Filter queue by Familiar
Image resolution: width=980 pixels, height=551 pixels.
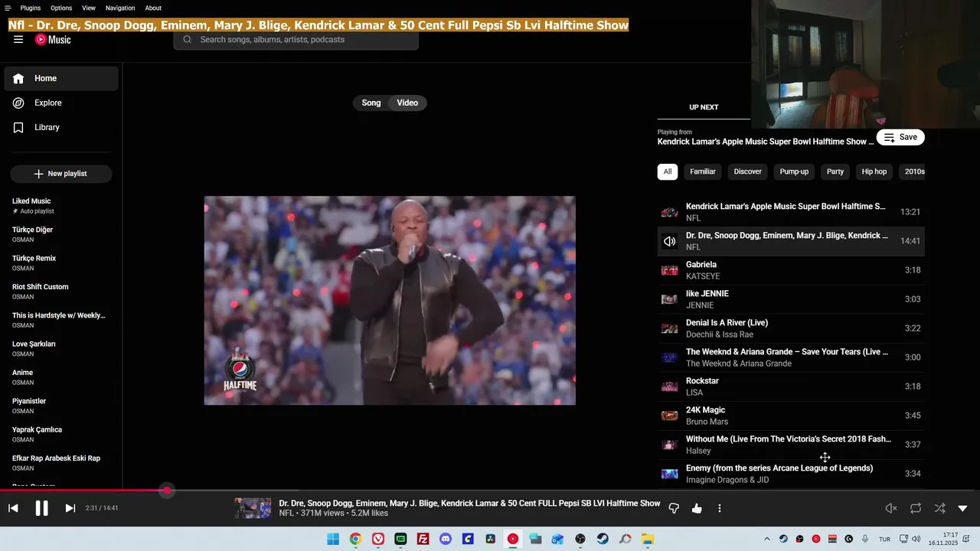tap(703, 171)
